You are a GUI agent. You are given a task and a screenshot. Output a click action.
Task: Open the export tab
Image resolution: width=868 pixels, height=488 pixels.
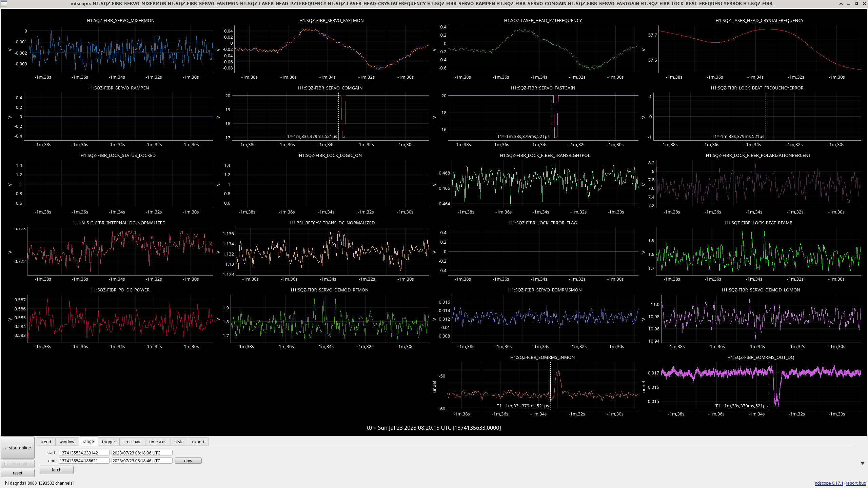click(198, 442)
